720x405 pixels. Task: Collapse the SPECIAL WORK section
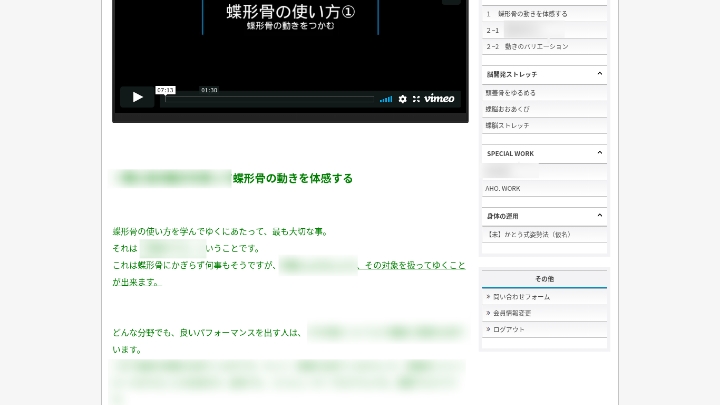(x=599, y=153)
